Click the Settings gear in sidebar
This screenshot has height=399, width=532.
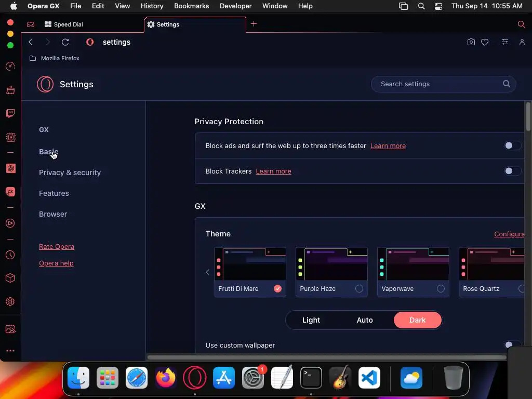coord(10,302)
